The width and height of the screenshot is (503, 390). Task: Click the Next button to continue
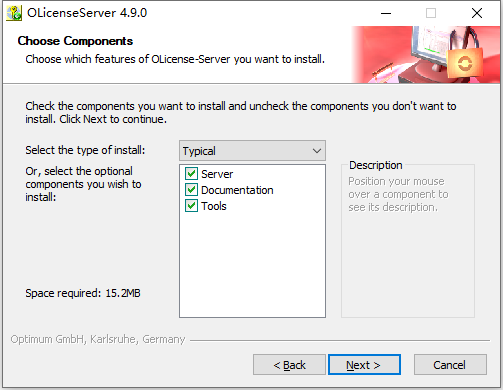(364, 365)
